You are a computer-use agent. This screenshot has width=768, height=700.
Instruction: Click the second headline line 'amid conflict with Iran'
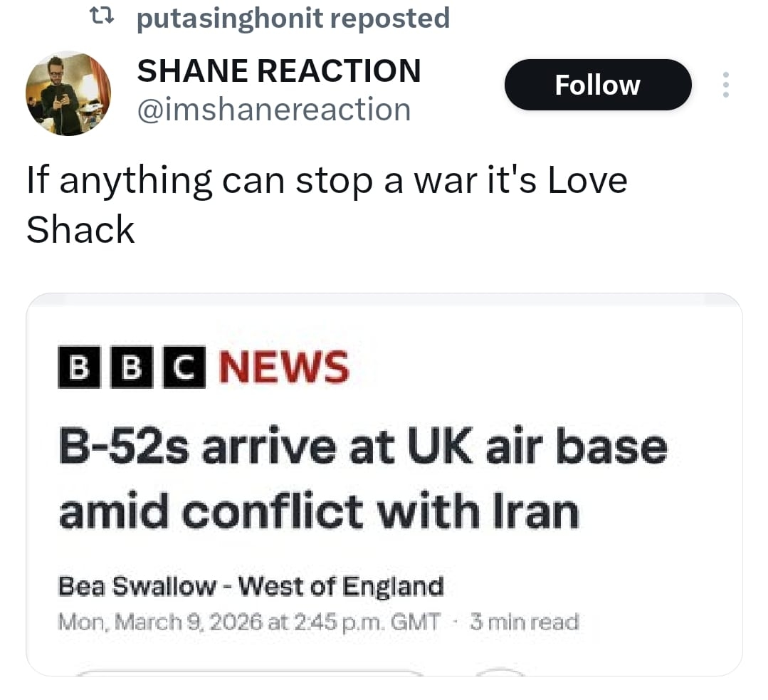[x=319, y=511]
